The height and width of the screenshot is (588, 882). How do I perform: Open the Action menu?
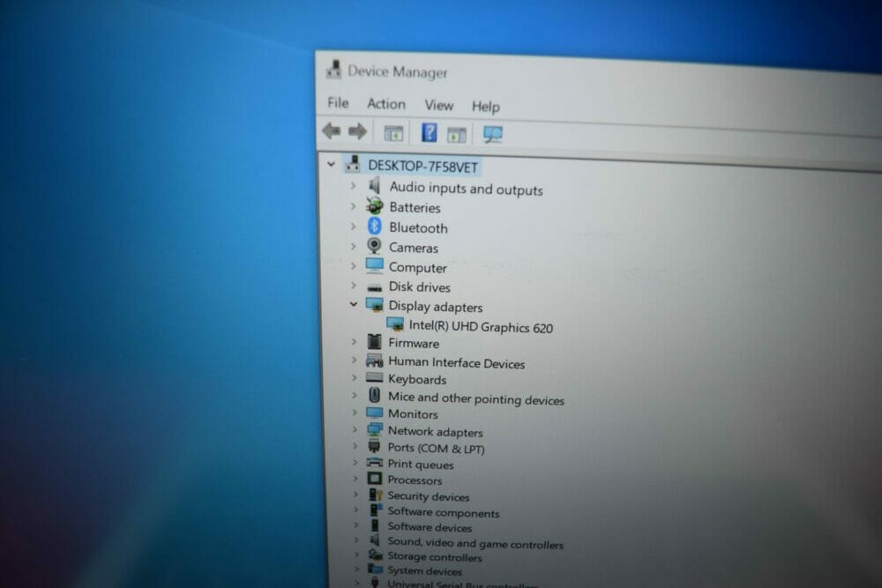[386, 104]
